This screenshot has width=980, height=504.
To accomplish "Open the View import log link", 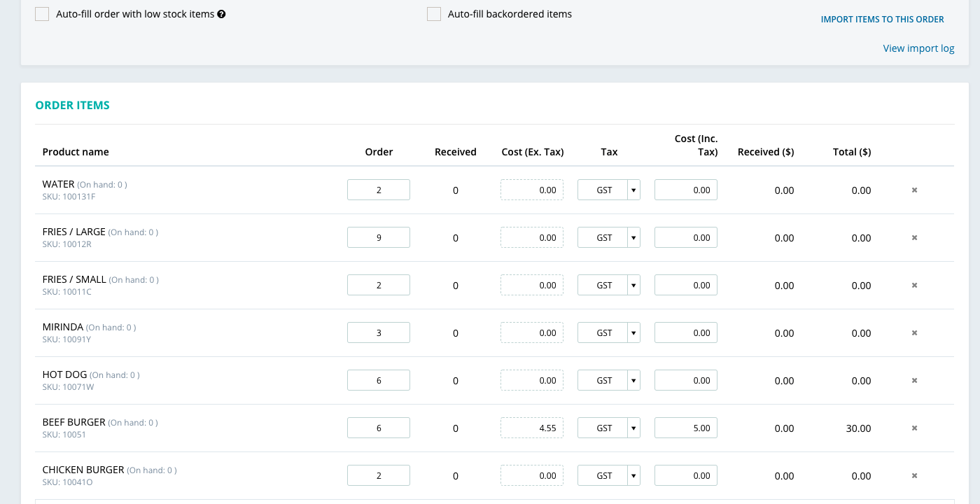I will (x=918, y=48).
